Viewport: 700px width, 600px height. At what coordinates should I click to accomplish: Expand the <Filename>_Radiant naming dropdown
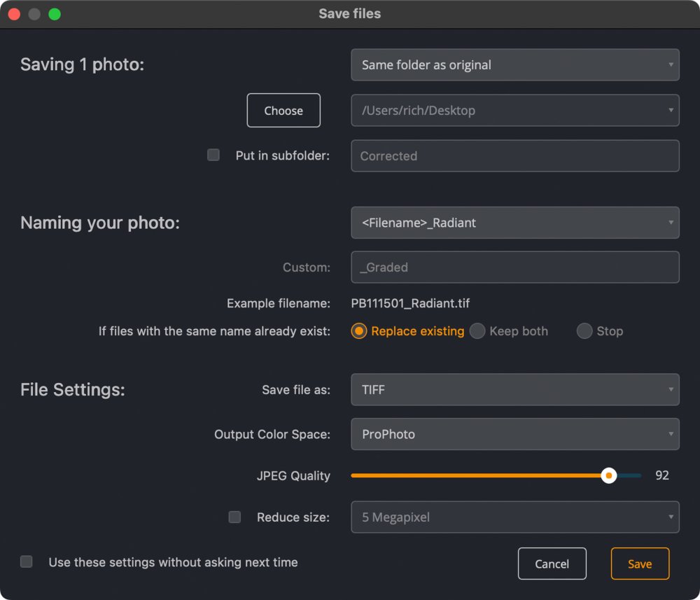tap(514, 223)
